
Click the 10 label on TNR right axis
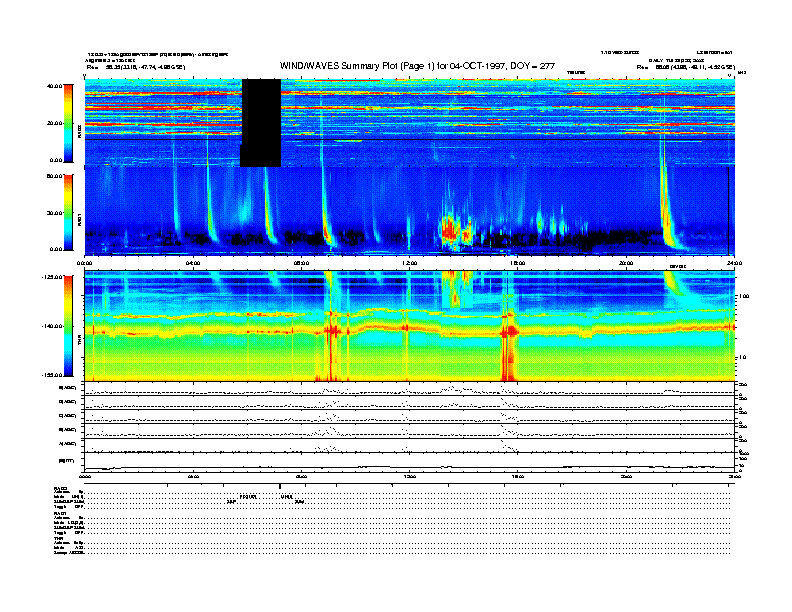[741, 358]
